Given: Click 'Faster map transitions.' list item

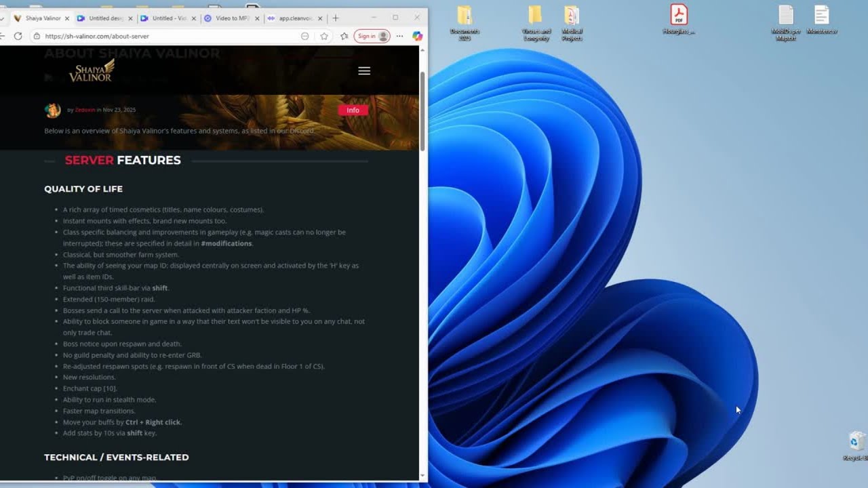Looking at the screenshot, I should coord(99,411).
